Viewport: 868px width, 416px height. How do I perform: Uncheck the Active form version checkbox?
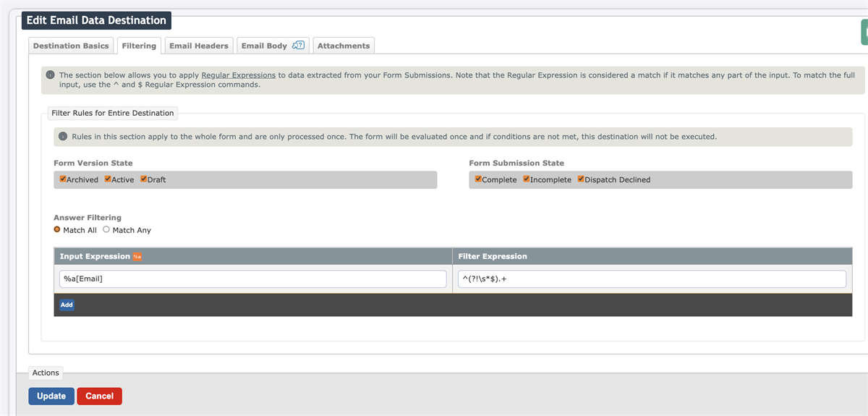click(108, 179)
